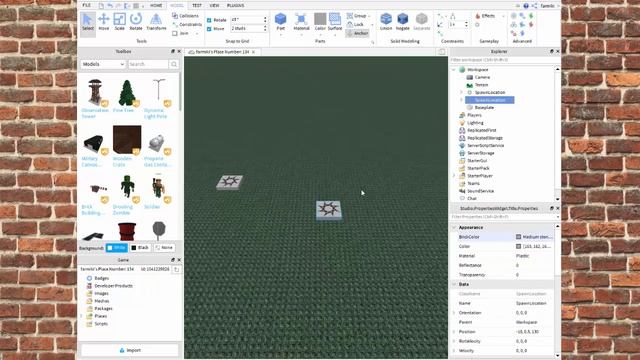Viewport: 640px width, 360px height.
Task: Click the Import button in Game panel
Action: pyautogui.click(x=130, y=350)
